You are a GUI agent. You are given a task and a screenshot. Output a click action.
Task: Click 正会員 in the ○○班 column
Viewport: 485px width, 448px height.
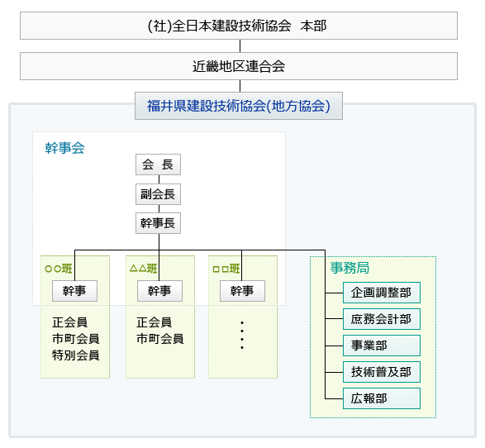tap(69, 322)
